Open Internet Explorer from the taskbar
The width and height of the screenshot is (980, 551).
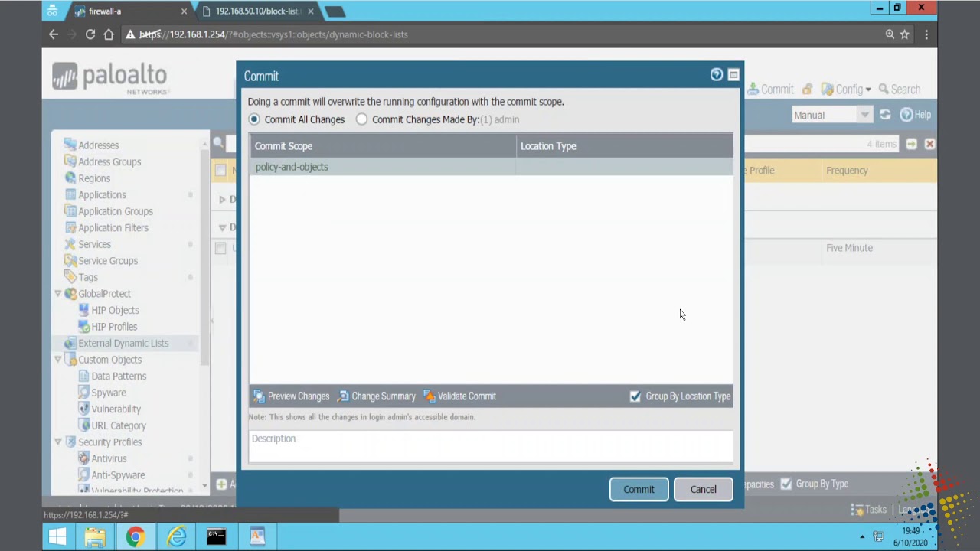pos(176,536)
